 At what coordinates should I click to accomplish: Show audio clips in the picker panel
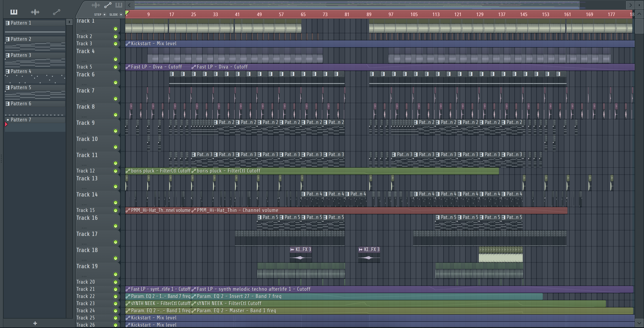coord(35,12)
